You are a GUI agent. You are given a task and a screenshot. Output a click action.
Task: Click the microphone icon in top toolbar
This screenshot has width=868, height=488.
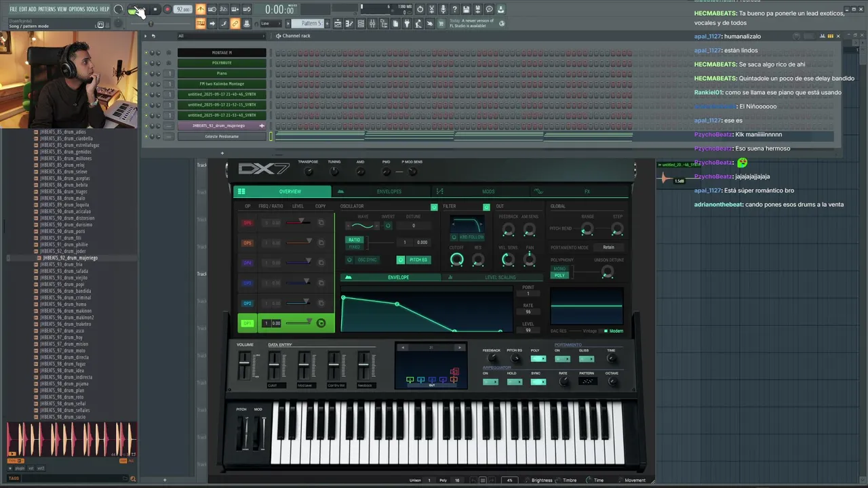tap(443, 9)
